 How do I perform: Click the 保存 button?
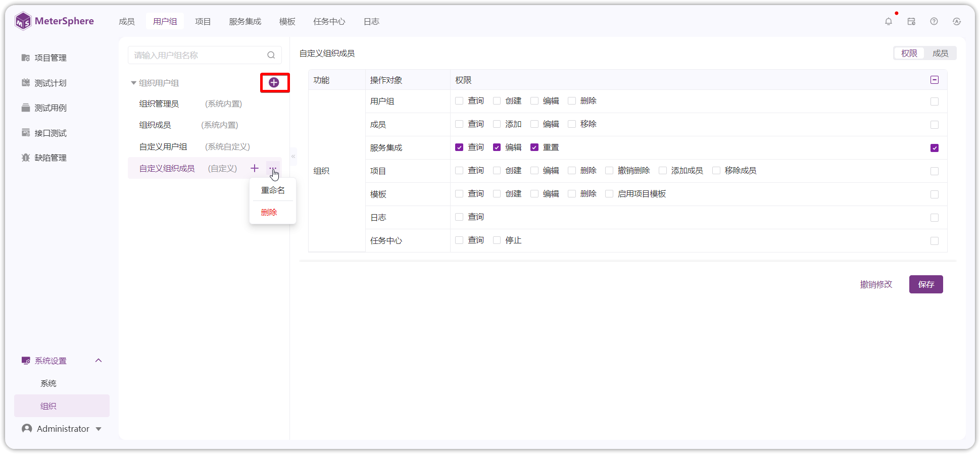tap(926, 284)
